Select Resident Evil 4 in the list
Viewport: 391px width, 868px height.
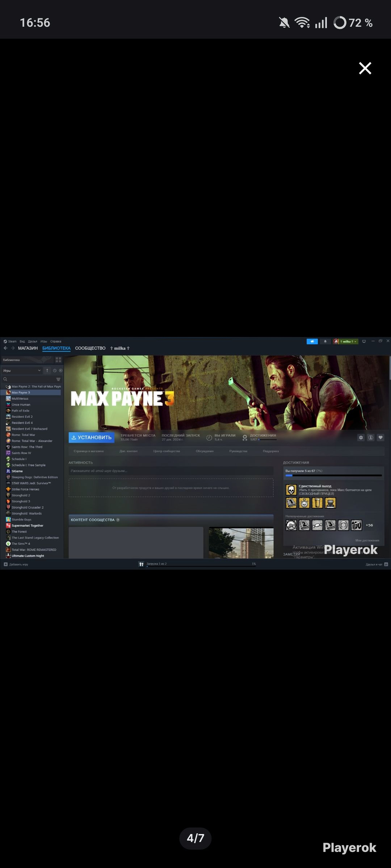pos(31,423)
